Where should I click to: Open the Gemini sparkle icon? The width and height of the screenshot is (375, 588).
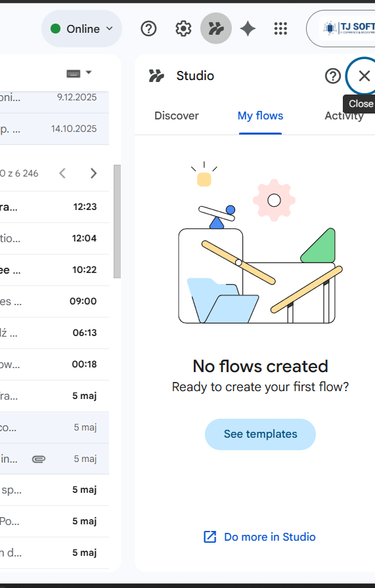pos(248,28)
